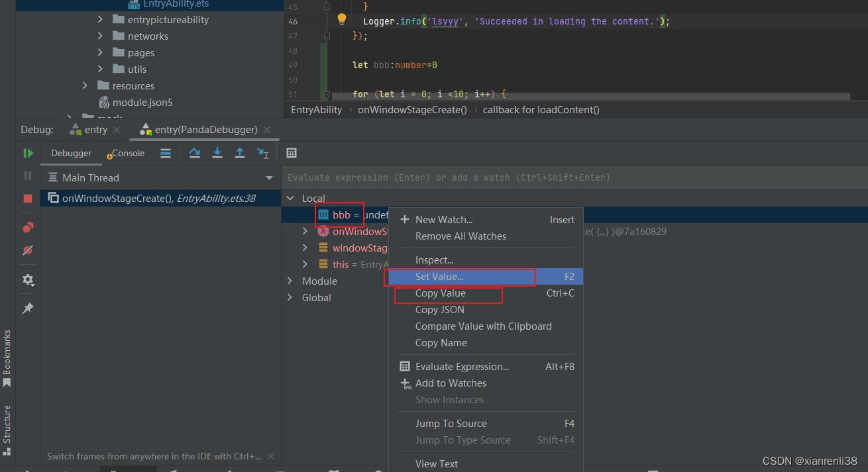This screenshot has height=472, width=868.
Task: Expand the Global variables node
Action: point(290,297)
